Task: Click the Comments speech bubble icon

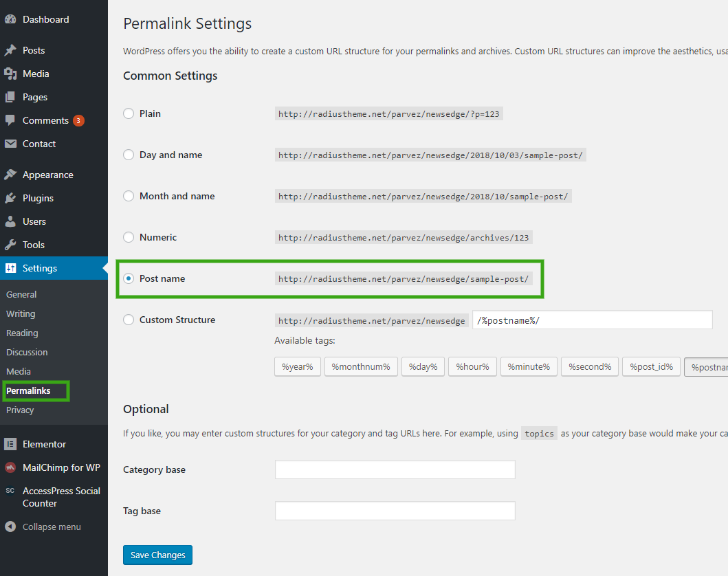Action: click(10, 121)
